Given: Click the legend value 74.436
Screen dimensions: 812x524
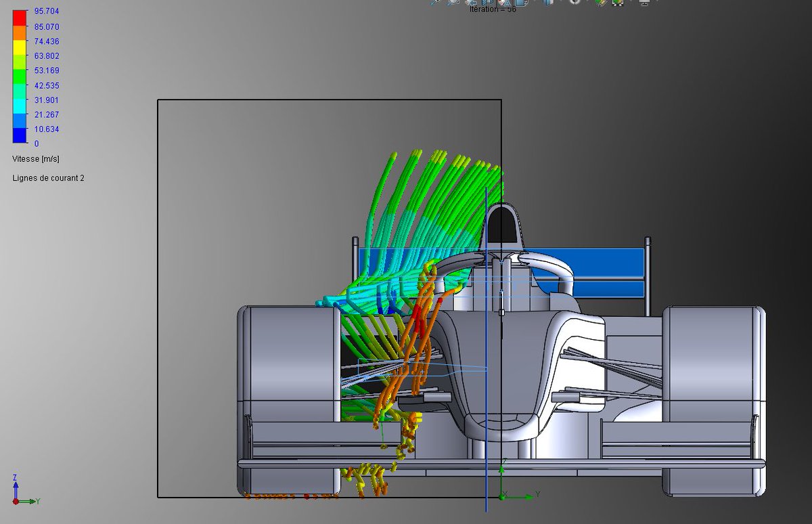Looking at the screenshot, I should coord(47,42).
